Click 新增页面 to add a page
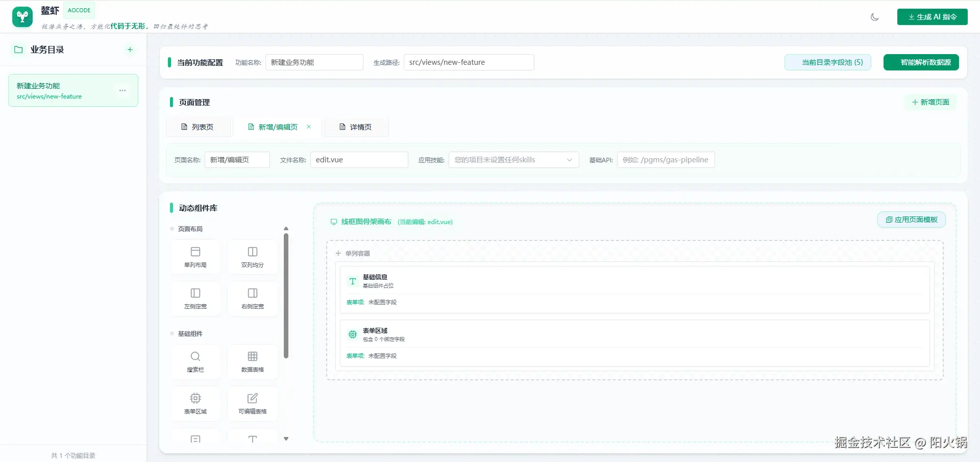 pos(930,102)
